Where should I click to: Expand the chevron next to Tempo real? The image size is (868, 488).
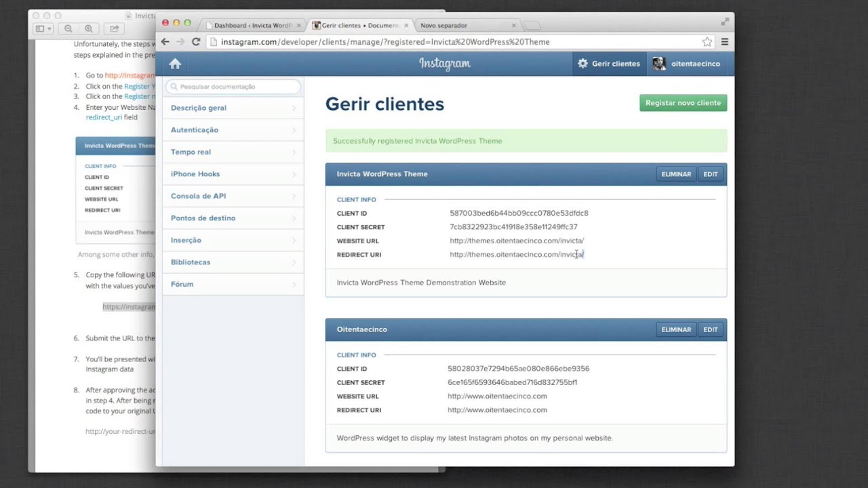(294, 152)
